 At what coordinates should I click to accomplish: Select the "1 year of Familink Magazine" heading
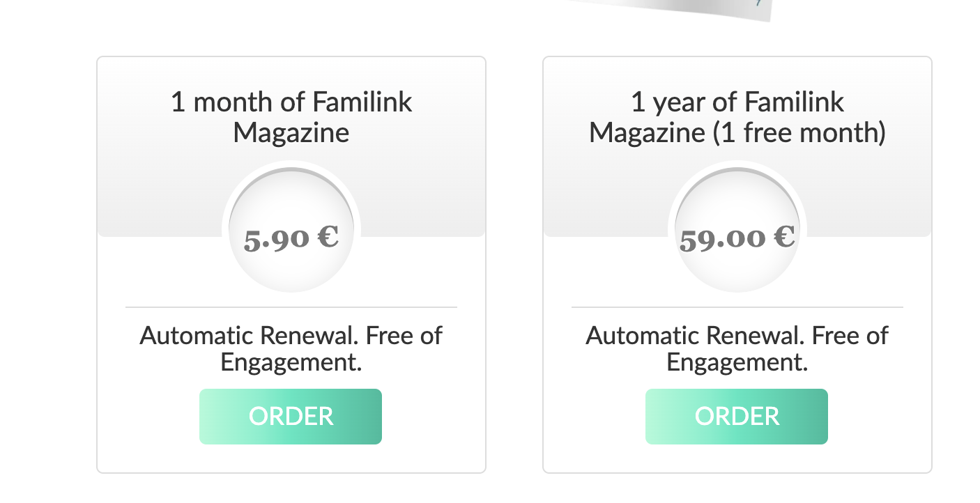point(737,117)
